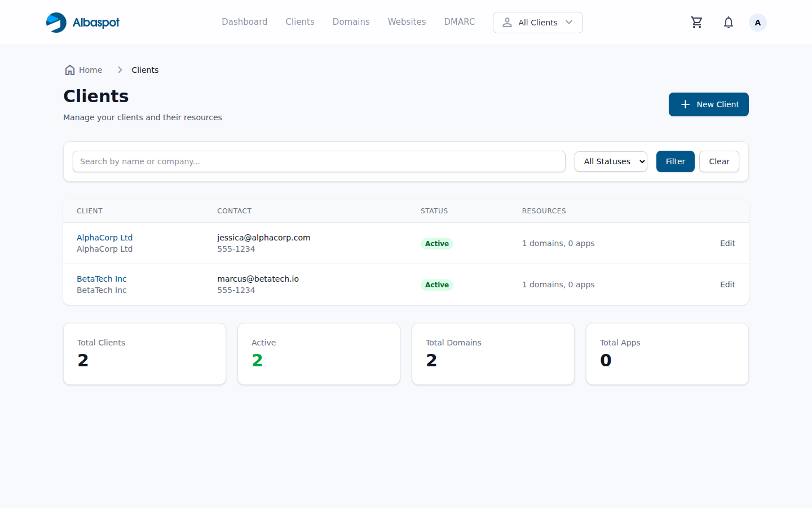Open the AlphaCorp Ltd client link
This screenshot has height=508, width=812.
click(104, 238)
